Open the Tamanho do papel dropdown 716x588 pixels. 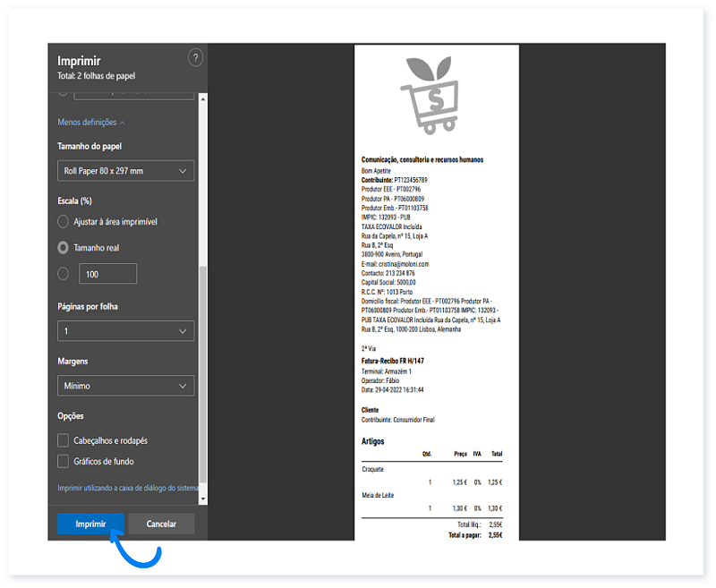pyautogui.click(x=125, y=170)
